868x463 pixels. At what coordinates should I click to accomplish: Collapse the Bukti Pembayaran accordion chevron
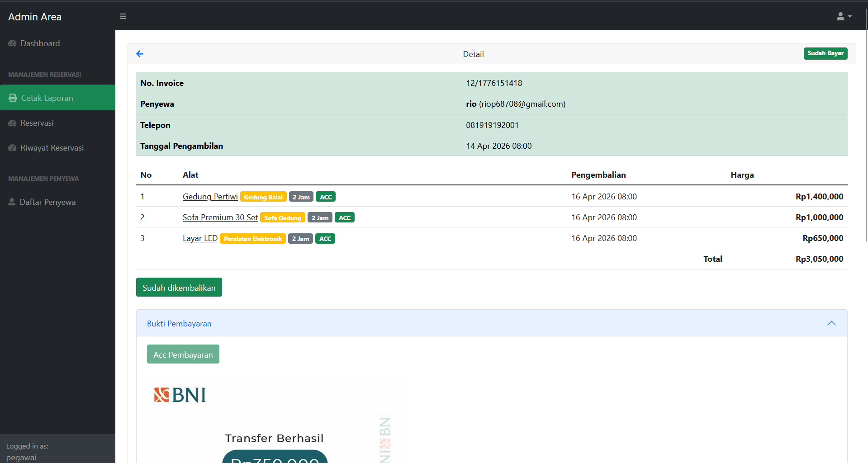coord(831,323)
